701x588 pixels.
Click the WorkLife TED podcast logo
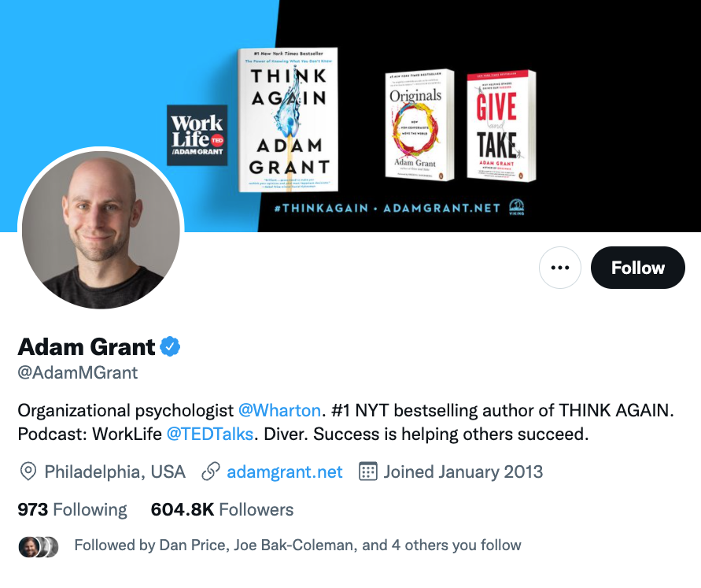(x=197, y=135)
